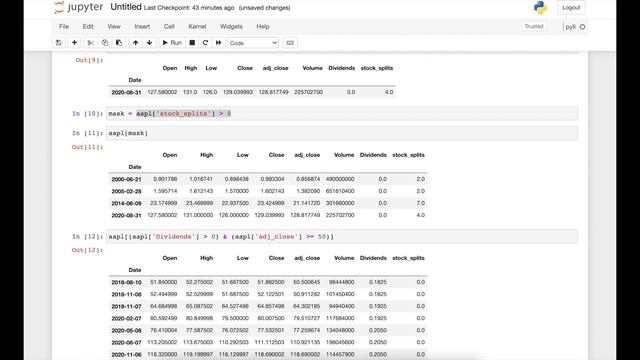
Task: Click Volume value 117684000
Action: pyautogui.click(x=340, y=318)
